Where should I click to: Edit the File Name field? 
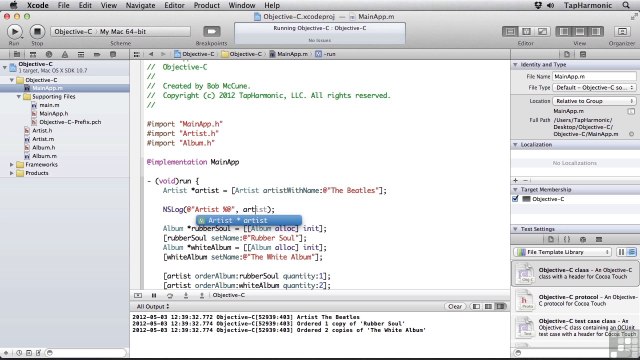pyautogui.click(x=594, y=76)
